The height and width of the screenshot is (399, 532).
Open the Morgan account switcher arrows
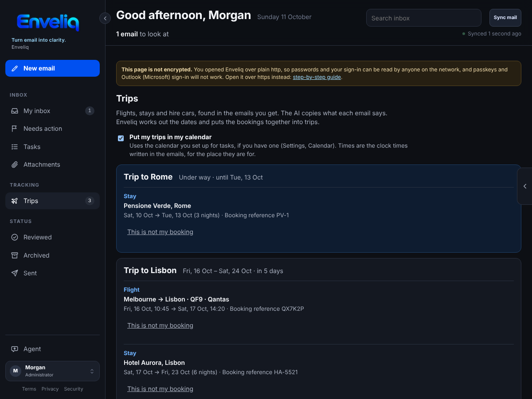[92, 371]
